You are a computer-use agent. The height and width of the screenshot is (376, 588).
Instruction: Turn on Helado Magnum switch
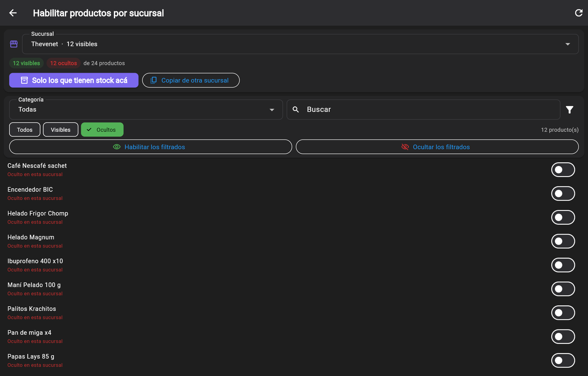(x=563, y=241)
